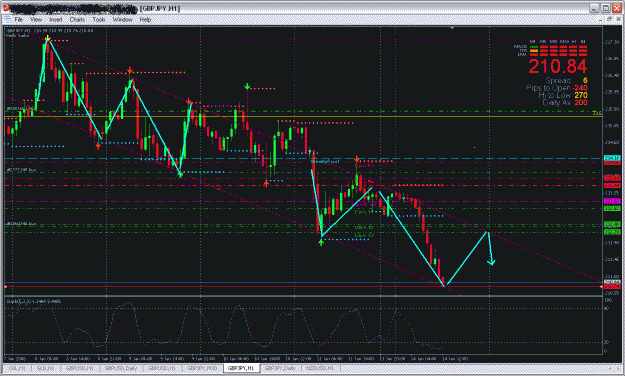625x376 pixels.
Task: Click the Daily Av 200 readout
Action: tap(564, 102)
